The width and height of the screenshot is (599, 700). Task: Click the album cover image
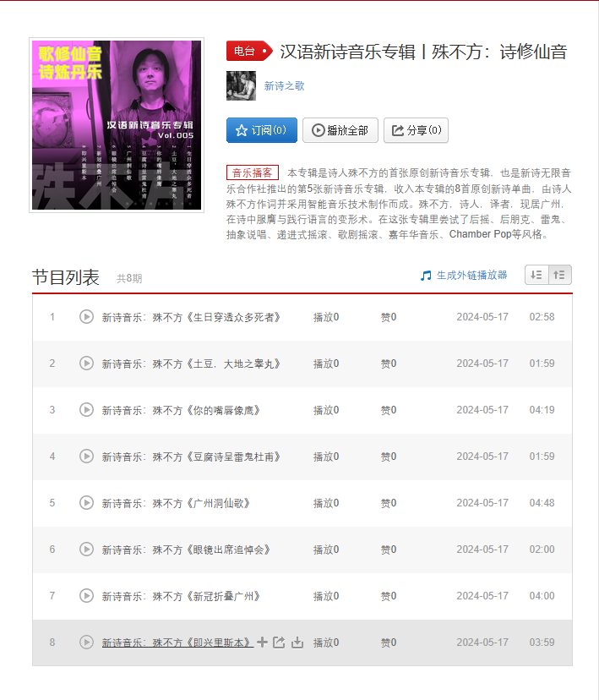117,125
